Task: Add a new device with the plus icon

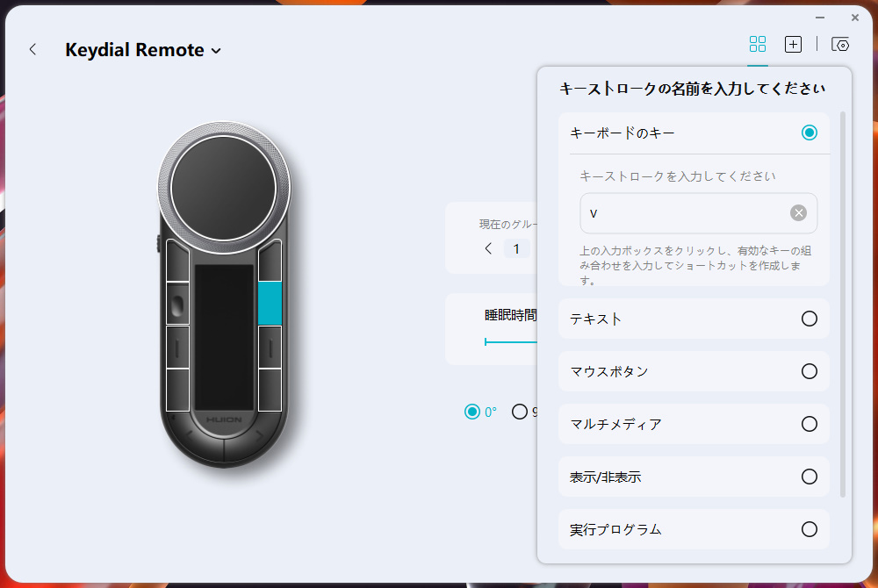Action: 793,44
